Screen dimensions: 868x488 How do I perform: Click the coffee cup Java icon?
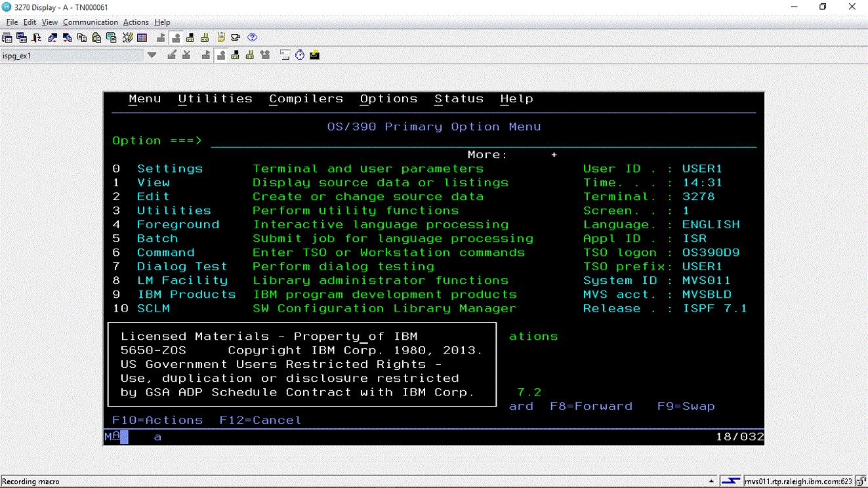[x=236, y=37]
